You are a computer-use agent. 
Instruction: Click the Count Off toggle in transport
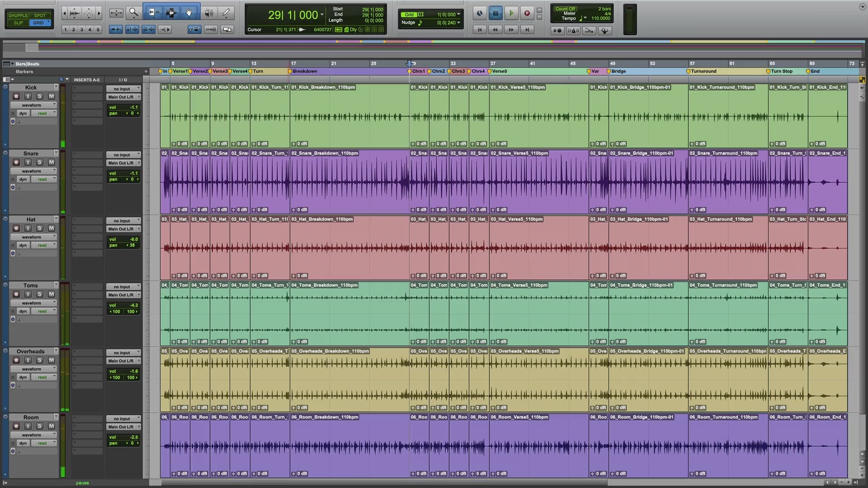(565, 9)
